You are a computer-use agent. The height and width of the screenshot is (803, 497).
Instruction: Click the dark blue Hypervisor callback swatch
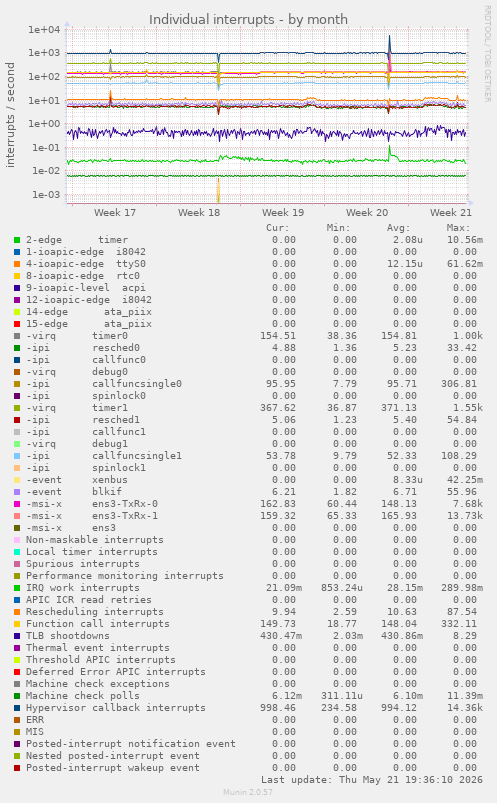click(x=17, y=708)
